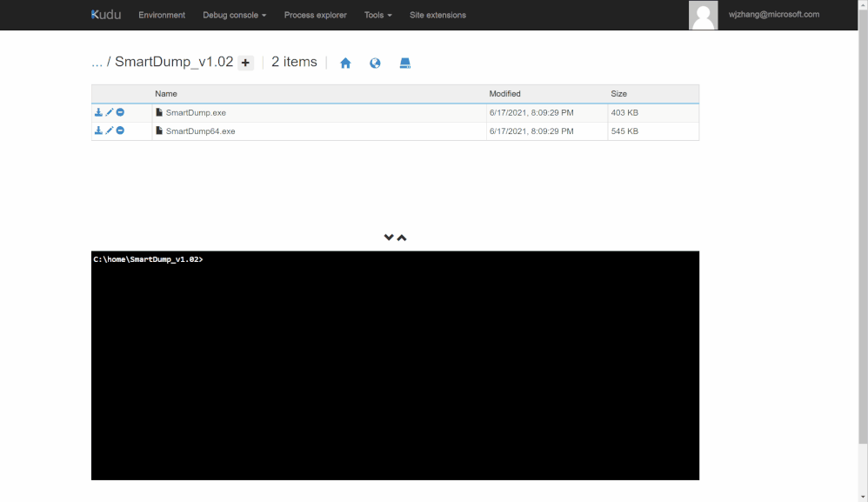This screenshot has height=502, width=868.
Task: Select the SmartDump64.exe file name
Action: pos(200,131)
